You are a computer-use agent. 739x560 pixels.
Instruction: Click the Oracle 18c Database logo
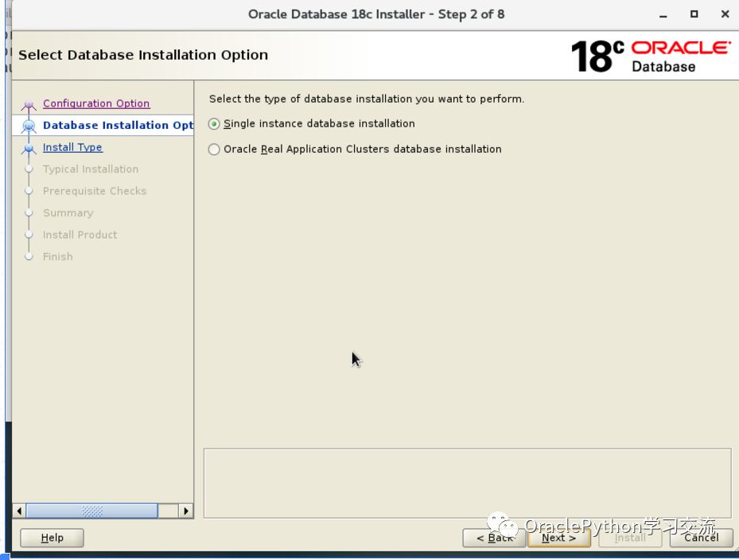click(651, 56)
